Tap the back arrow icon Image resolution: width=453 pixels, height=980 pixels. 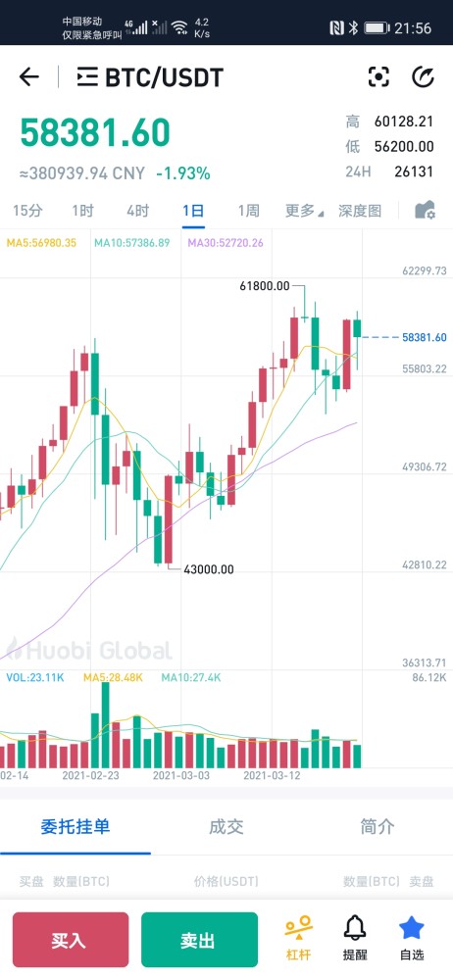click(28, 76)
